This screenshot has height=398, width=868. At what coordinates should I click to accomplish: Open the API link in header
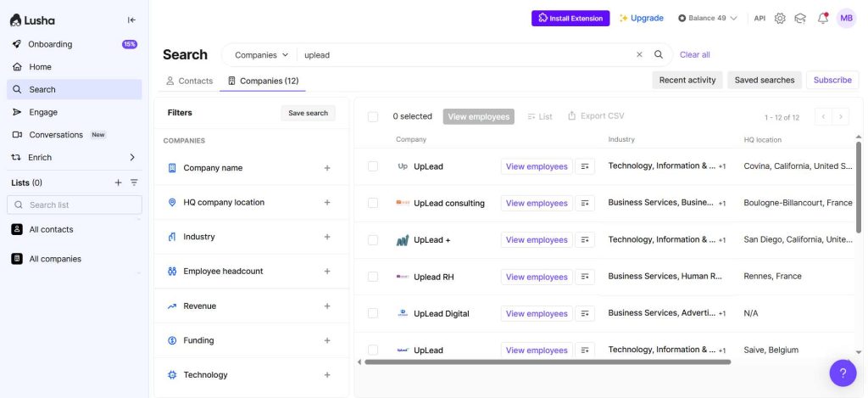pyautogui.click(x=759, y=19)
